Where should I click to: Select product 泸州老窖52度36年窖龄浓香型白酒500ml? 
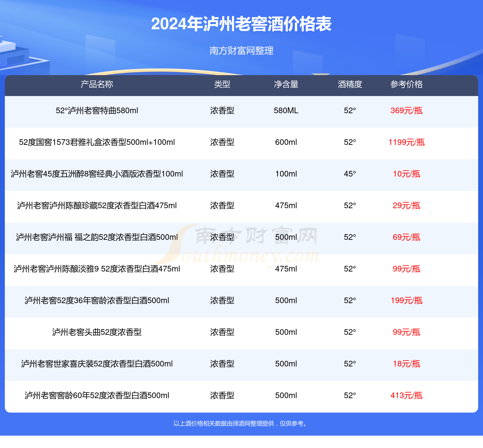97,300
